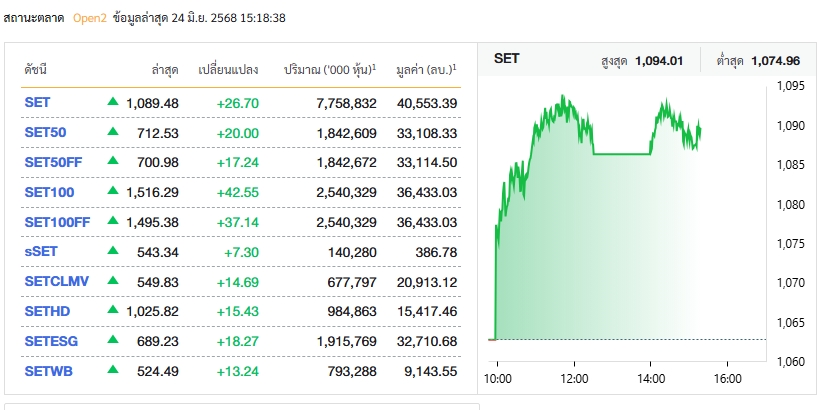This screenshot has height=410, width=819.
Task: Click the ดัชนี column header
Action: point(36,70)
